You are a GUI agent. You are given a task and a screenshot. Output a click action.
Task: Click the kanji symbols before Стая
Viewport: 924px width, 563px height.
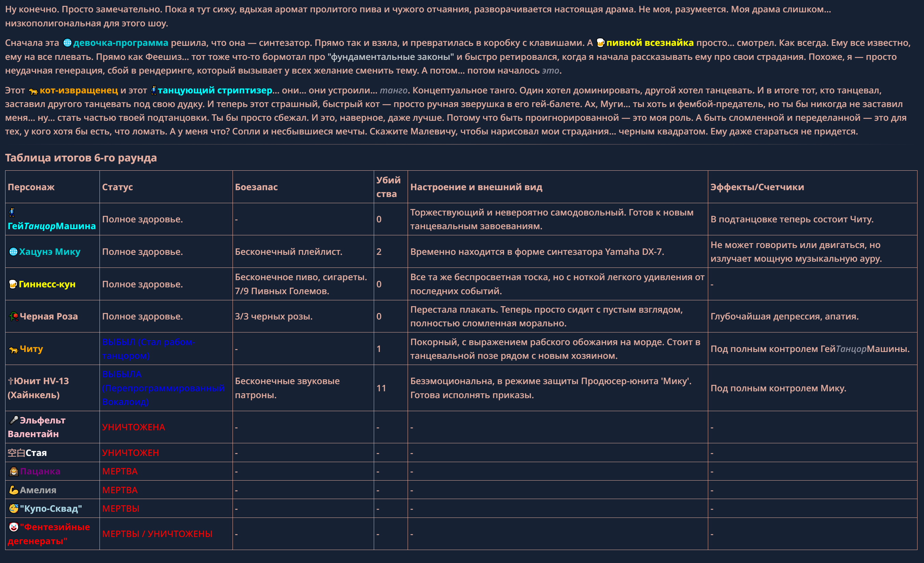coord(16,453)
